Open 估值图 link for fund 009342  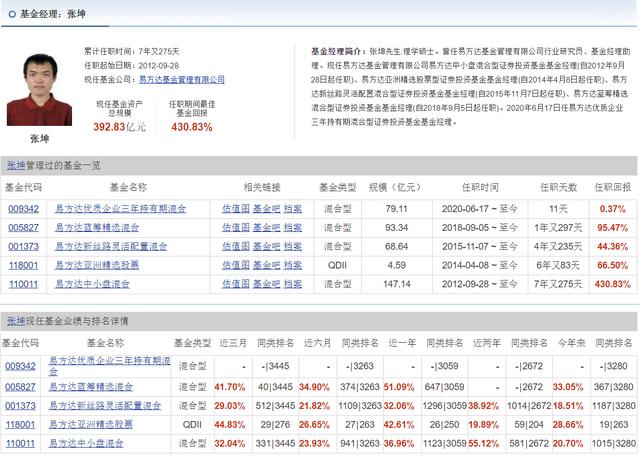[236, 209]
